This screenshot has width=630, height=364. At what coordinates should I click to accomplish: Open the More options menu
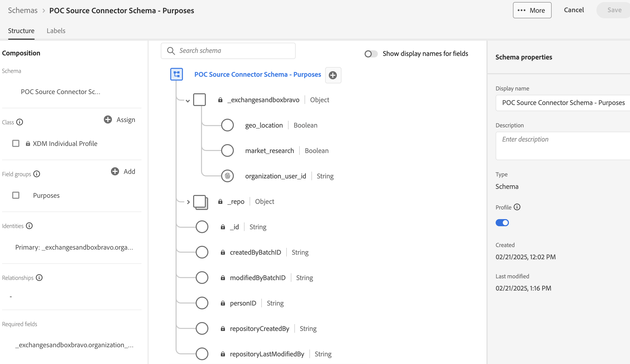[x=532, y=10]
